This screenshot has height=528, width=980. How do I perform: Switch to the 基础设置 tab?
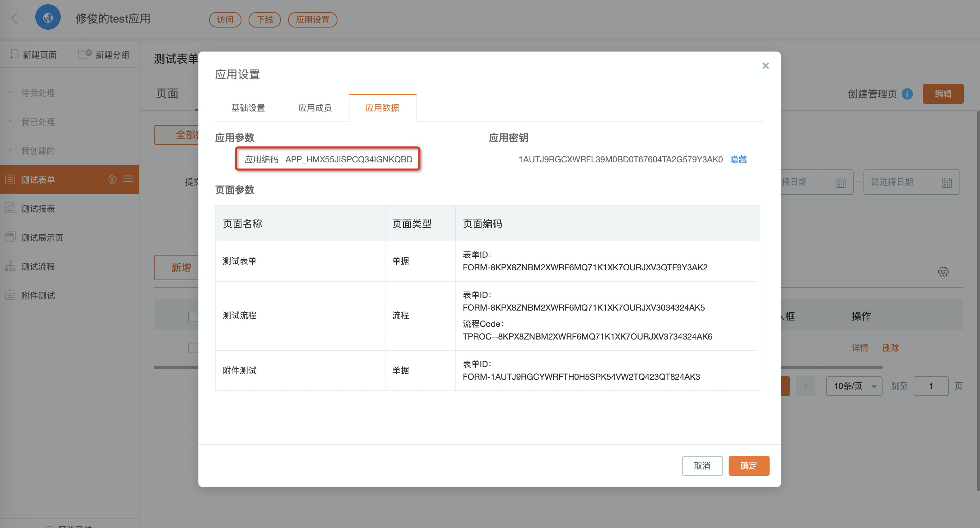[x=248, y=108]
